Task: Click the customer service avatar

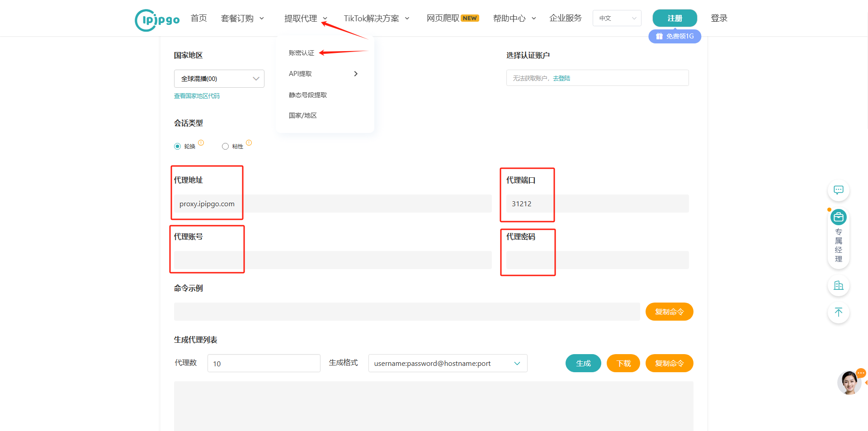Action: click(x=849, y=382)
